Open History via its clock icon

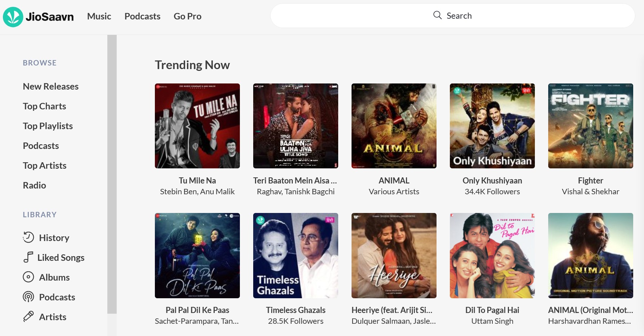click(x=28, y=237)
